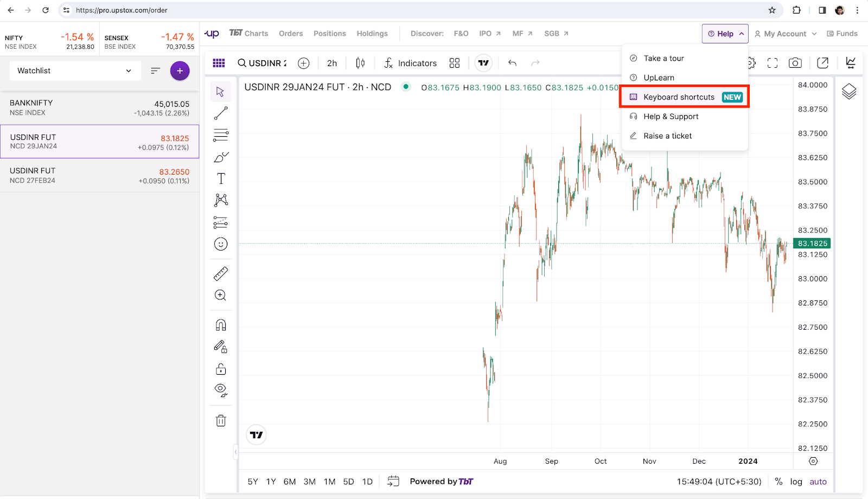Screen dimensions: 868x499
Task: Open the forecasting position tool
Action: 221,222
